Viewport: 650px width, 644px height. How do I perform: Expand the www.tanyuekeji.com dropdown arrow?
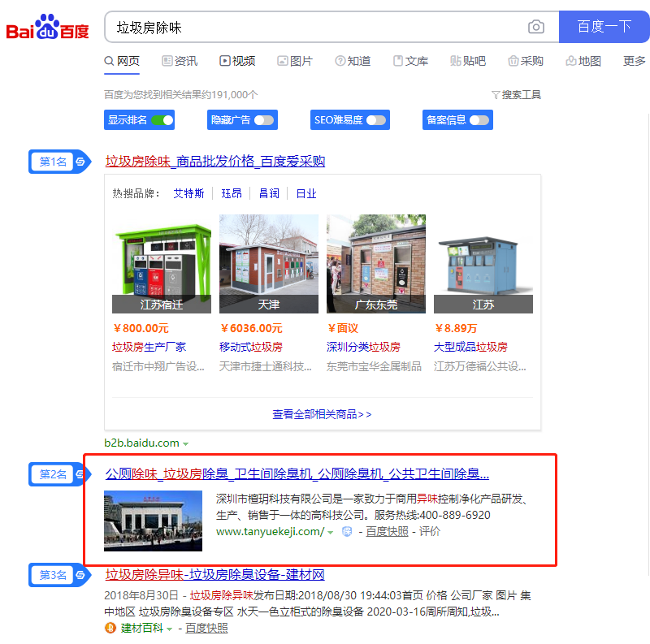coord(331,533)
